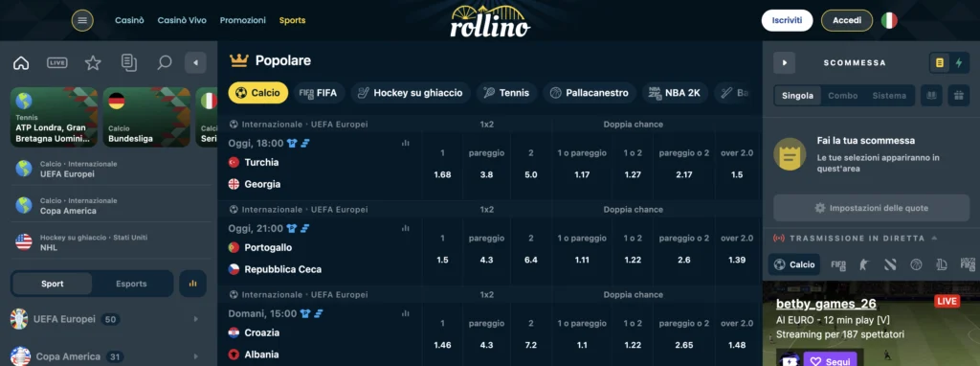Select the NBA 2K filter
The image size is (980, 366).
point(675,93)
